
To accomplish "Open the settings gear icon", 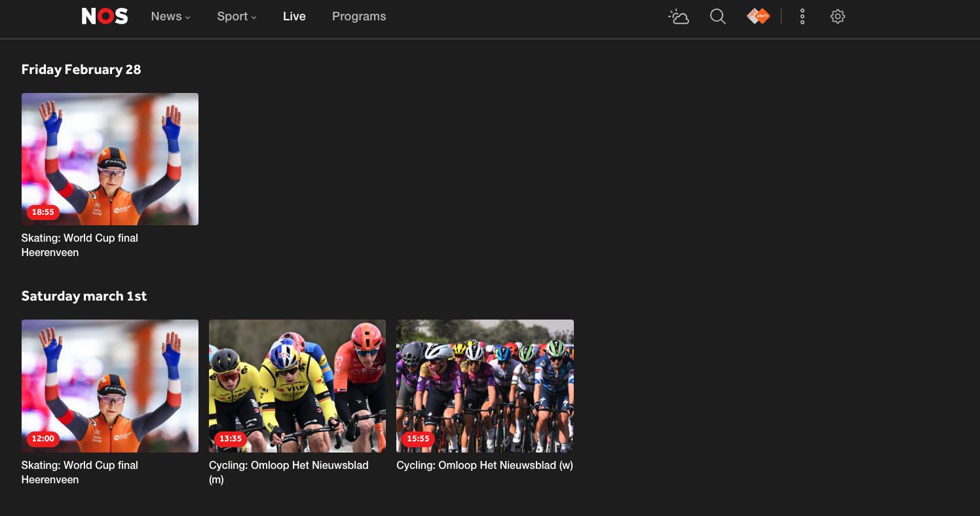I will 837,16.
